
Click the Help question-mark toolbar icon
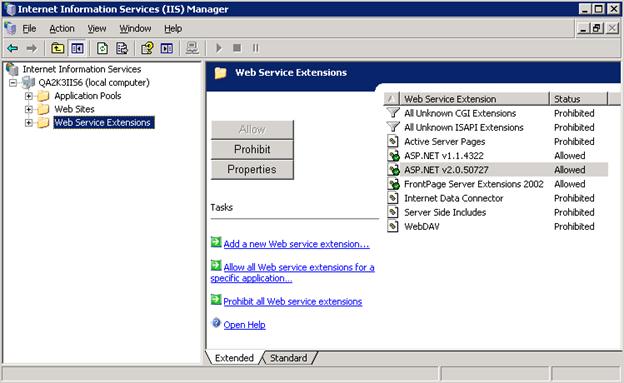(147, 49)
